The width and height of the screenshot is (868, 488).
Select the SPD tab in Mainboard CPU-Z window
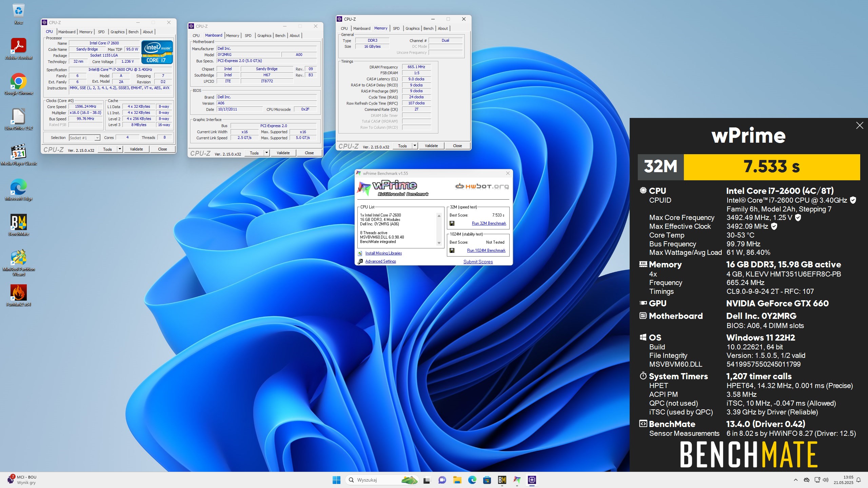coord(248,36)
